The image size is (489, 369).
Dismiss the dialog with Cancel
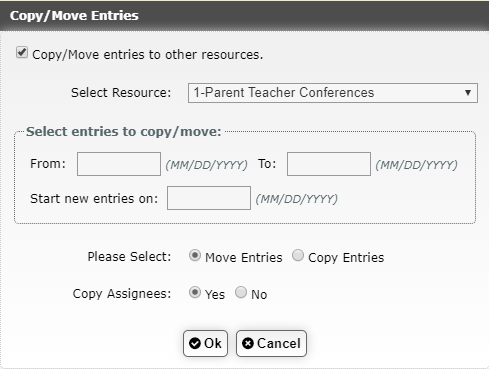(271, 343)
